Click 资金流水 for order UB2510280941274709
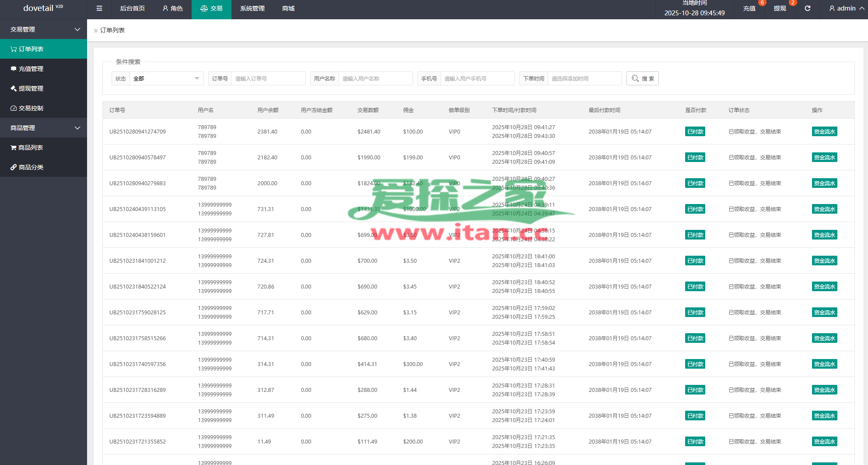Image resolution: width=868 pixels, height=465 pixels. [824, 131]
